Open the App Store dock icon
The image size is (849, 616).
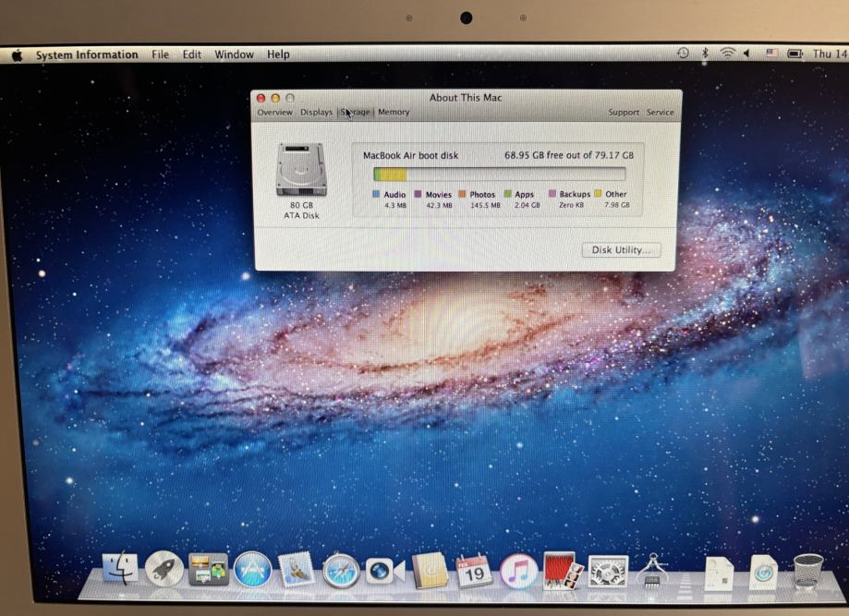click(x=252, y=570)
